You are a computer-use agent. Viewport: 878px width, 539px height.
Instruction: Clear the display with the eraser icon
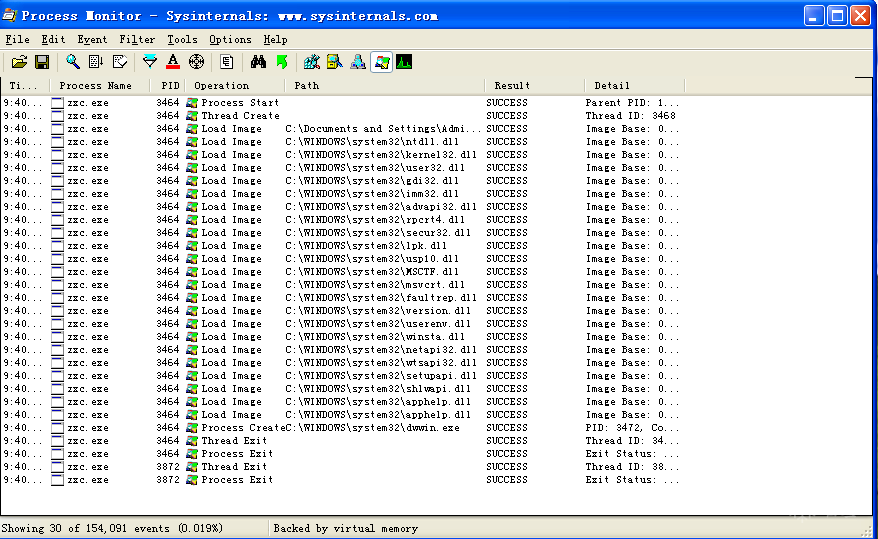point(119,62)
